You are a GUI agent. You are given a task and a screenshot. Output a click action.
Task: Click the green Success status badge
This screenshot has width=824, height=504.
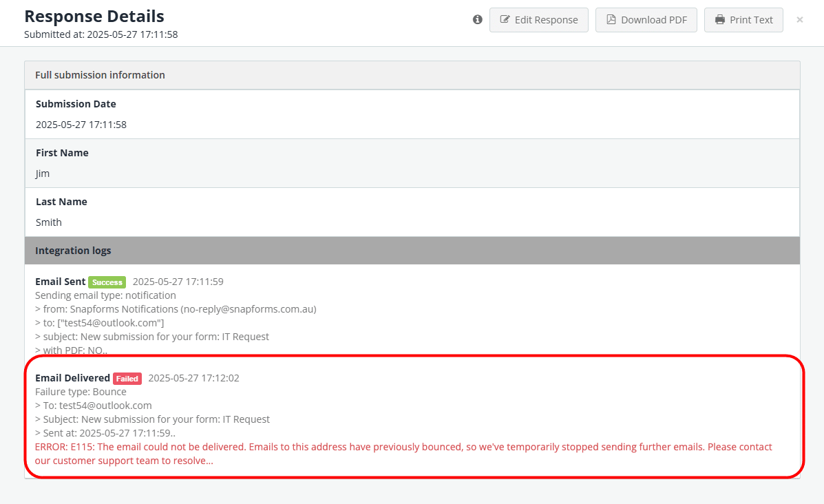tap(107, 282)
